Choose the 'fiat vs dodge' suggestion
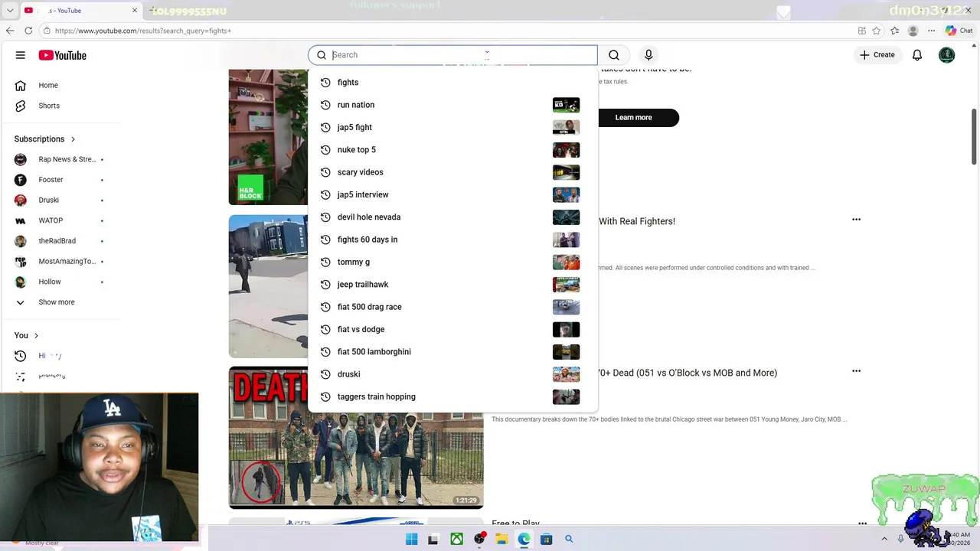This screenshot has height=551, width=980. (x=452, y=329)
